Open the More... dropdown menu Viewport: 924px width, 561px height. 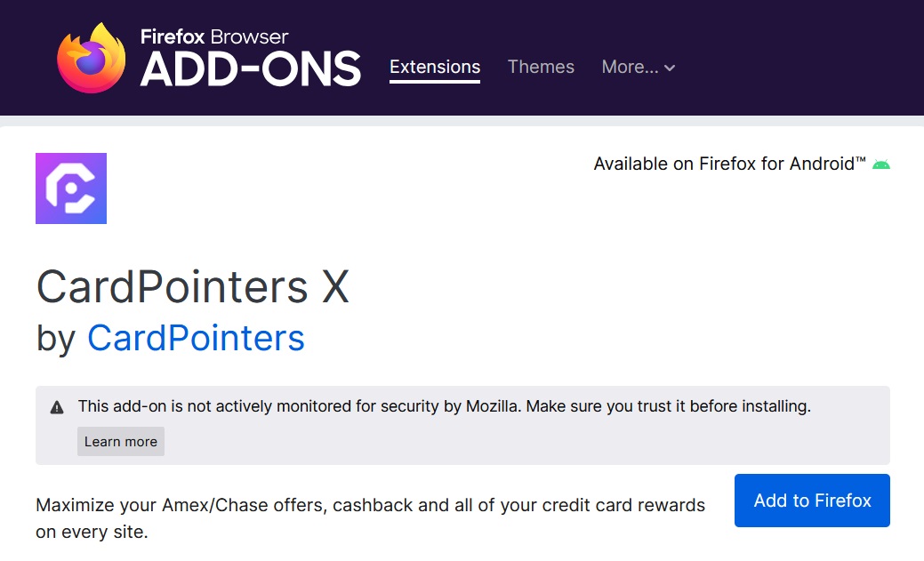[x=639, y=68]
